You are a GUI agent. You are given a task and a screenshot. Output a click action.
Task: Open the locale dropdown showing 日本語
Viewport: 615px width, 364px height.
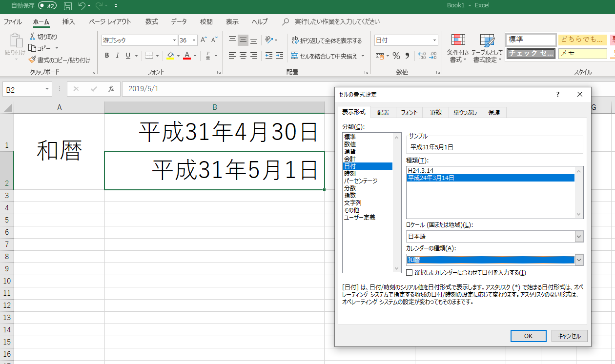[579, 237]
